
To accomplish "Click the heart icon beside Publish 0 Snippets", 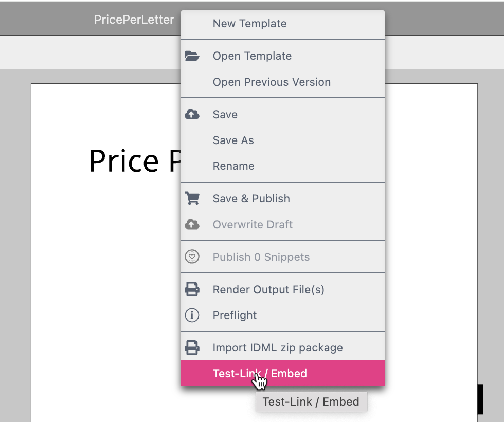I will tap(192, 257).
